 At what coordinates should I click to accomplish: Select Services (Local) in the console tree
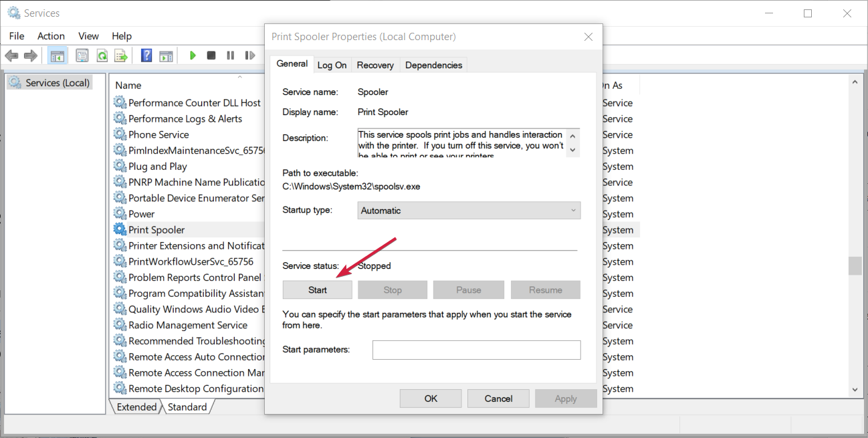[49, 82]
